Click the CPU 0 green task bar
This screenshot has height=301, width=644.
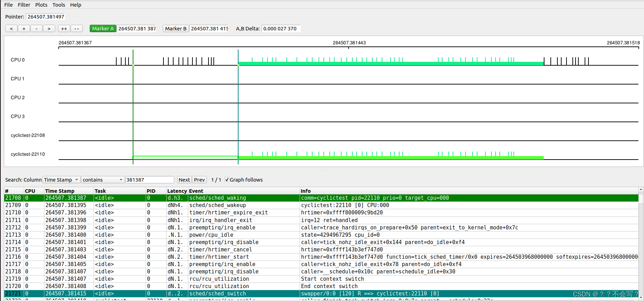(x=391, y=64)
